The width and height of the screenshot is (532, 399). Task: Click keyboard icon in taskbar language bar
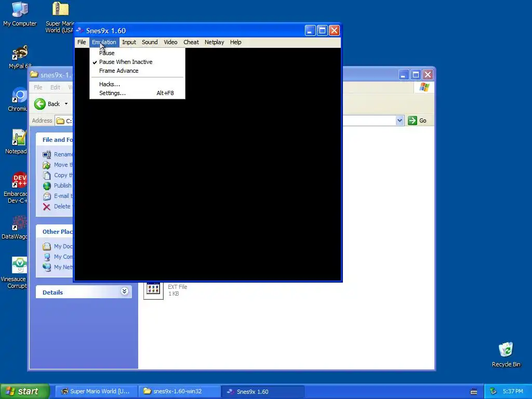point(474,392)
